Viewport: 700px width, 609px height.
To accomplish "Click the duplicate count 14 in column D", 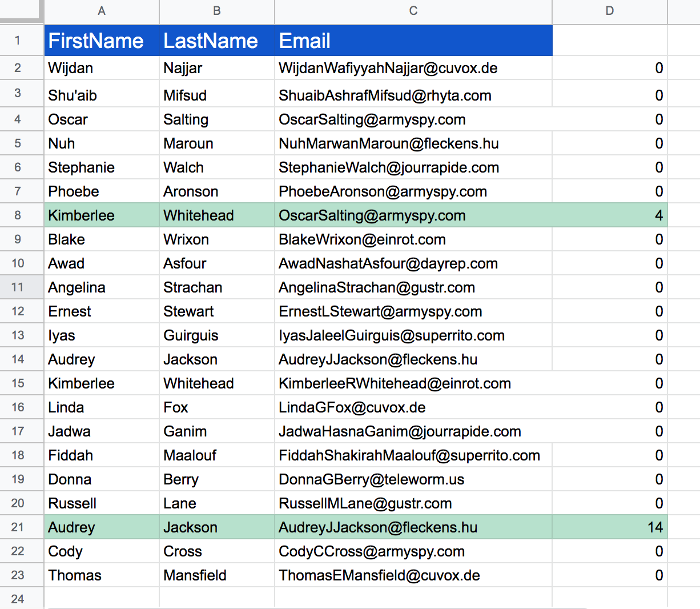I will 610,527.
